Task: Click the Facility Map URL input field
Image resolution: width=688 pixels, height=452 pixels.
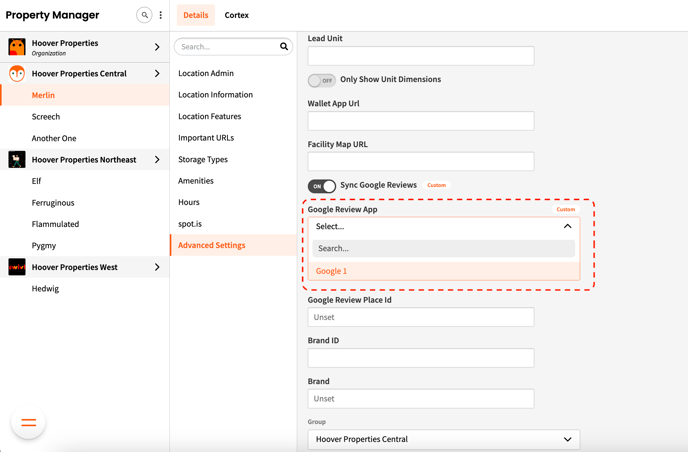Action: 420,161
